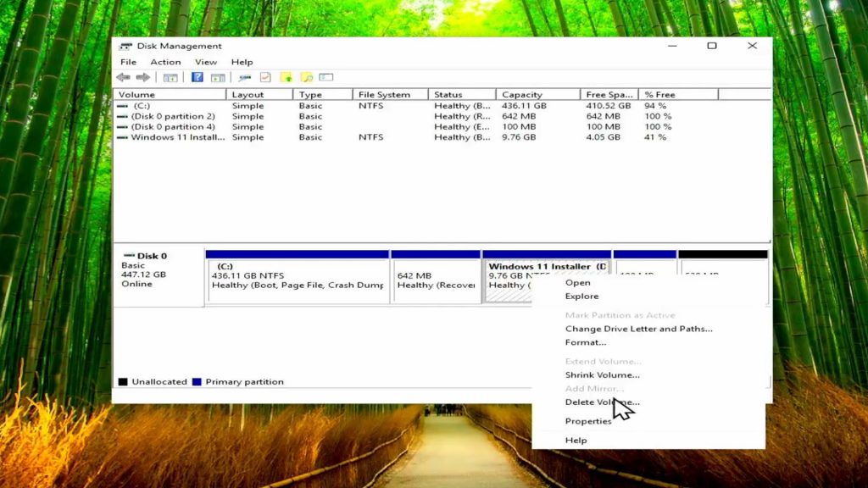The height and width of the screenshot is (488, 868).
Task: Choose Format from the context menu
Action: pyautogui.click(x=585, y=341)
